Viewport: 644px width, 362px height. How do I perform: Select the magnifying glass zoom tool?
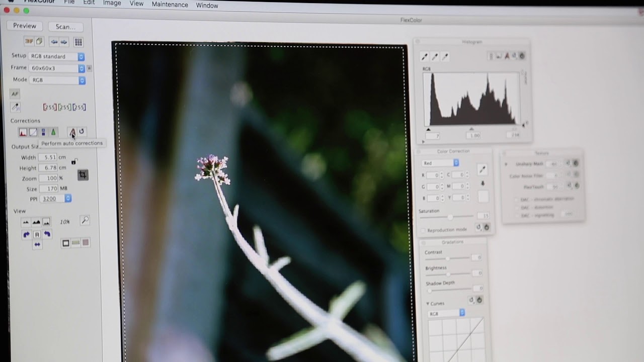[85, 220]
